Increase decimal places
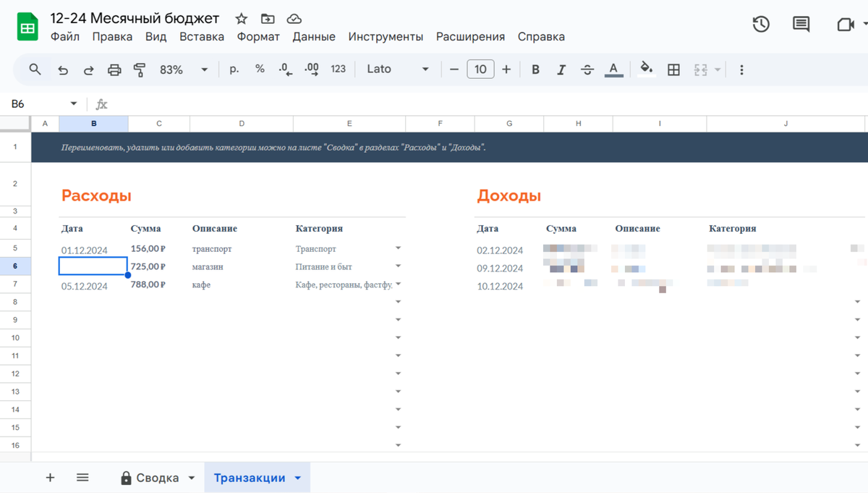868x493 pixels. click(312, 69)
